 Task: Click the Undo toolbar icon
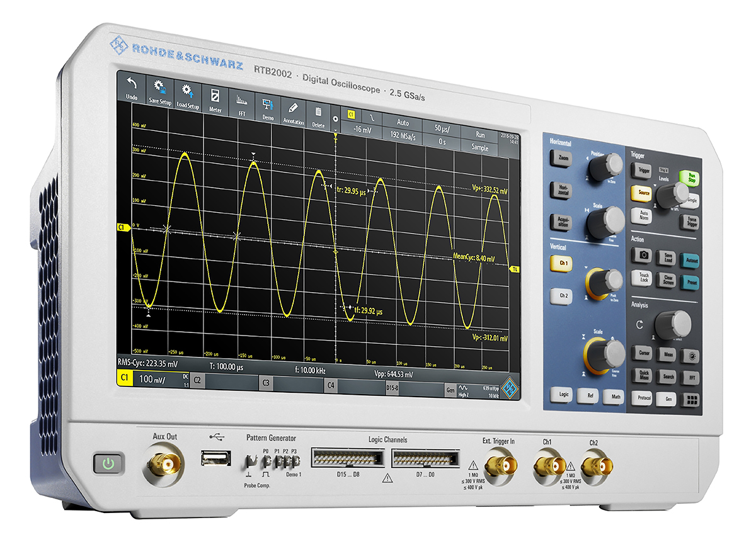pyautogui.click(x=130, y=88)
